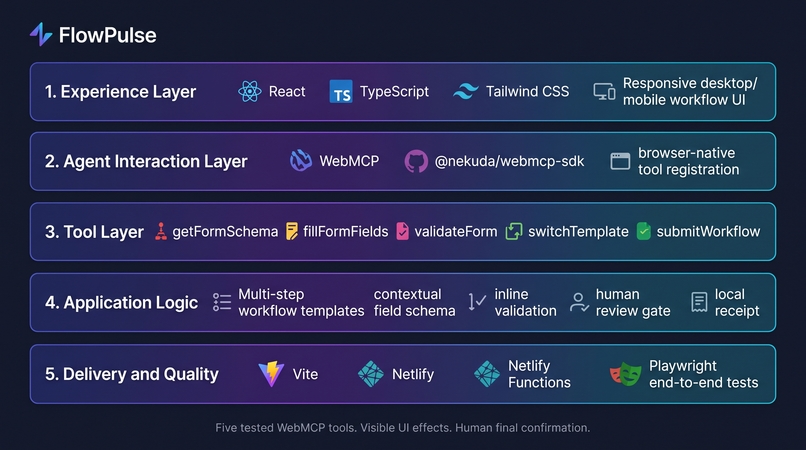This screenshot has width=806, height=450.
Task: Click the inline validation checkmark icon
Action: 477,302
